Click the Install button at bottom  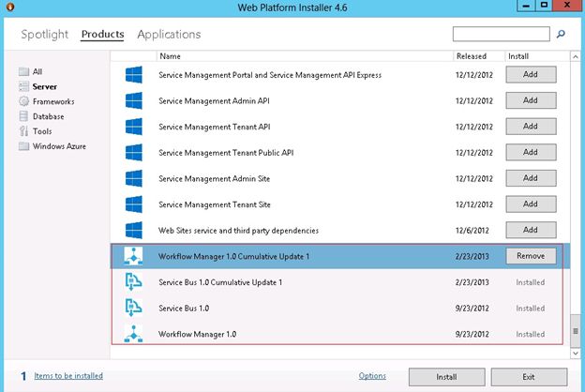pos(446,377)
